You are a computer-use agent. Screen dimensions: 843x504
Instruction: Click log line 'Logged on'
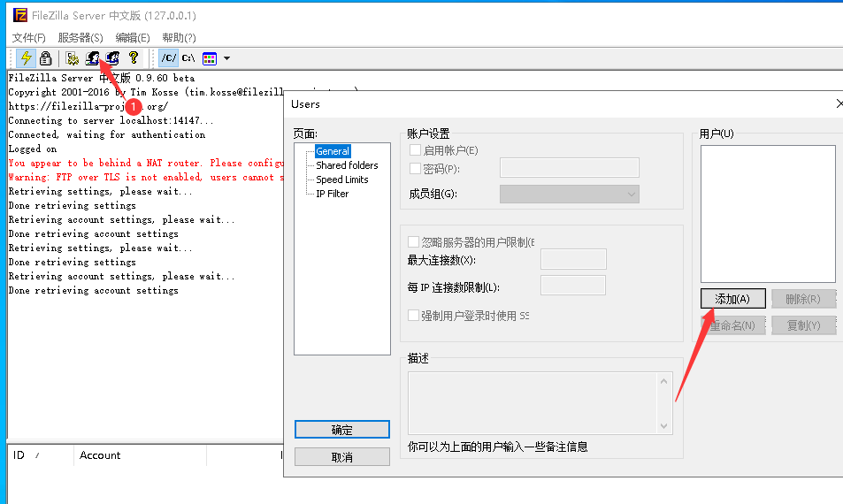click(32, 149)
